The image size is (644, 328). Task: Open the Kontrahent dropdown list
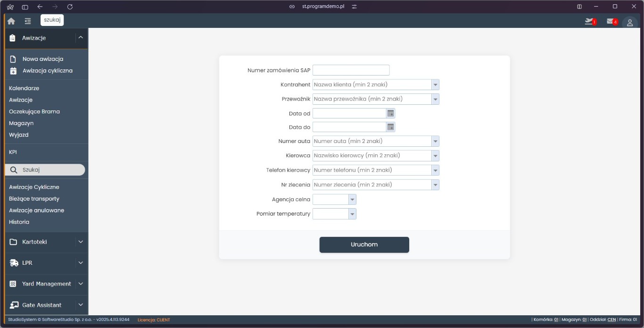pyautogui.click(x=435, y=84)
